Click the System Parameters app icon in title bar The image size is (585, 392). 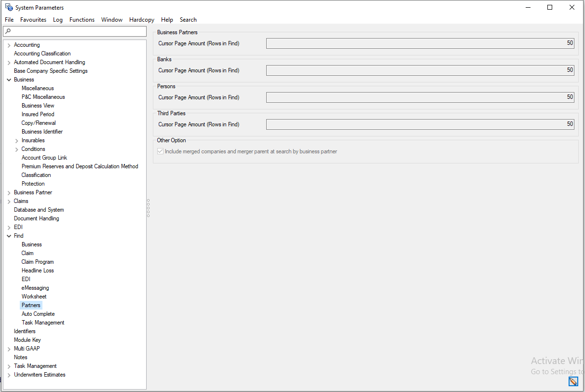(8, 7)
